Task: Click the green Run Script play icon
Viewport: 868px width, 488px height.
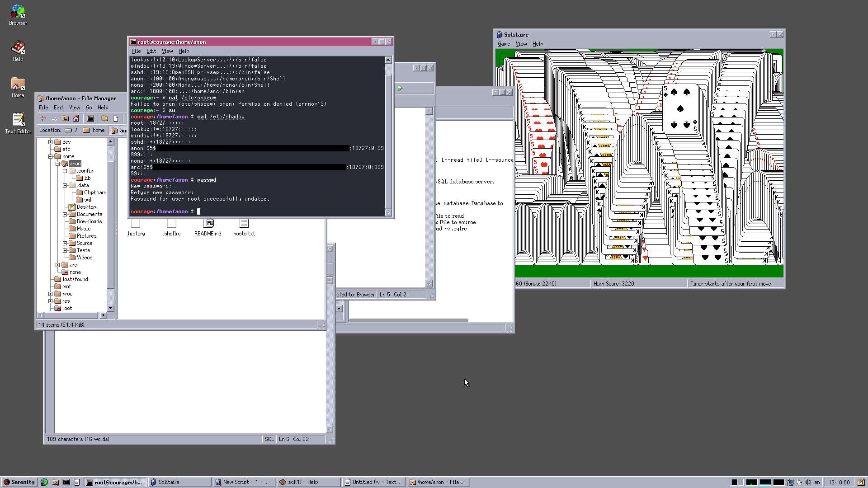Action: 400,89
